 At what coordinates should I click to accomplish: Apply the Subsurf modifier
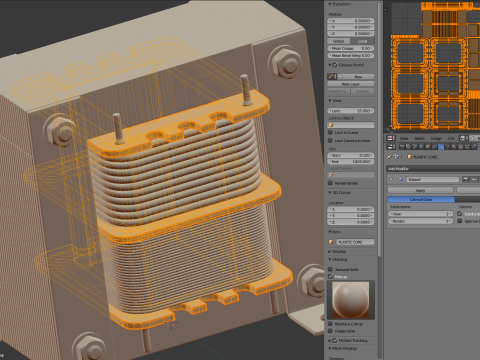[420, 190]
